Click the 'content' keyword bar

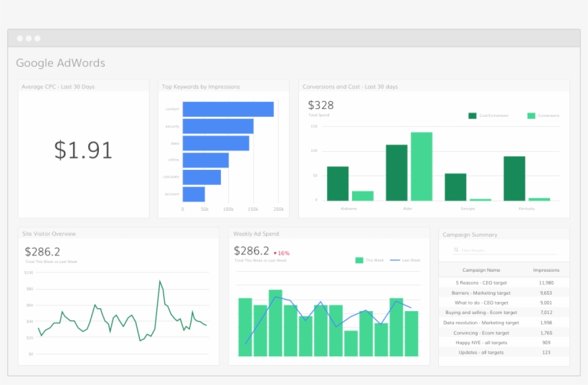click(228, 109)
